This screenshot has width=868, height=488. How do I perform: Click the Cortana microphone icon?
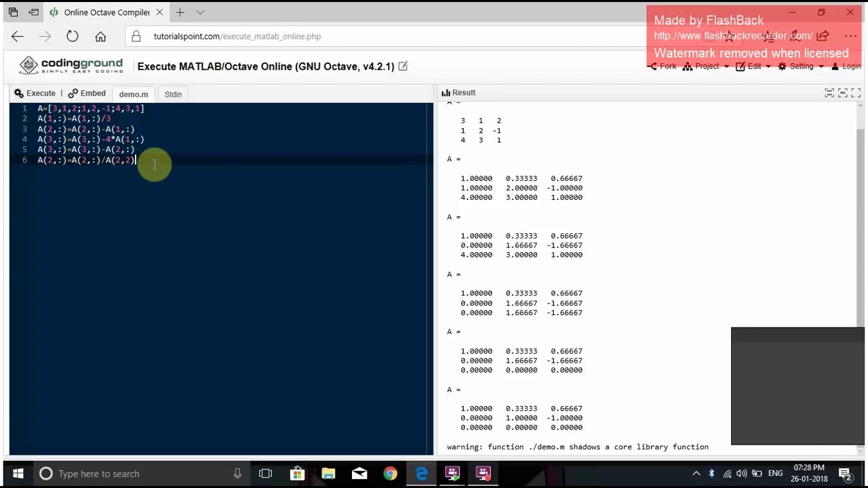click(237, 474)
